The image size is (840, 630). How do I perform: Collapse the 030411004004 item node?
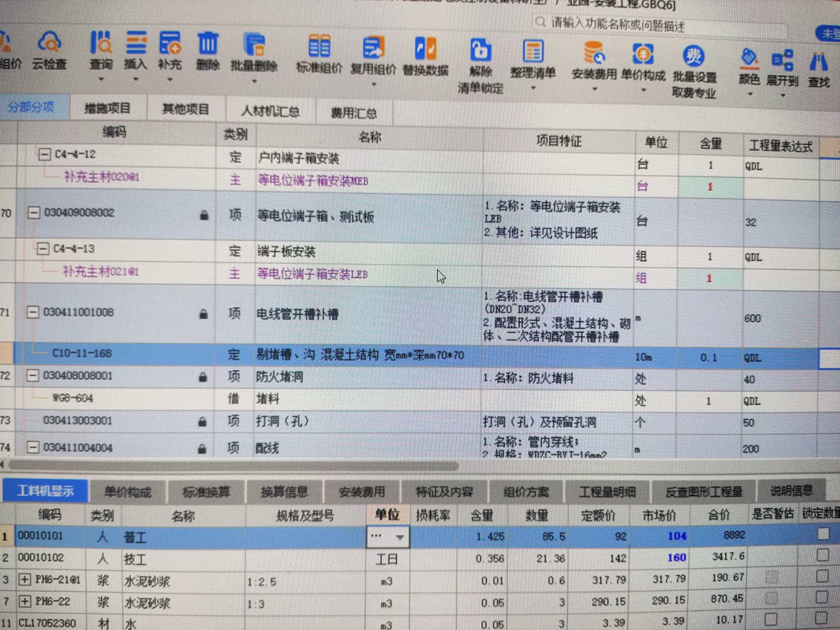[x=33, y=448]
